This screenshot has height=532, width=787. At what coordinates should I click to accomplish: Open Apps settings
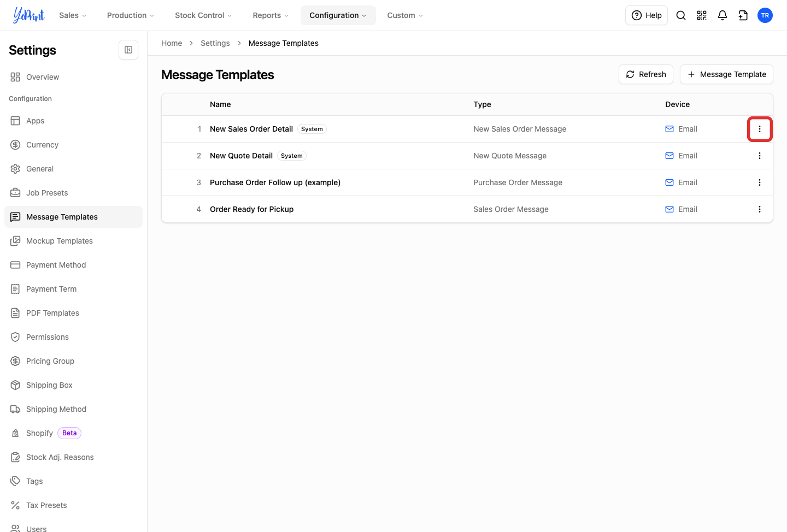click(73, 121)
